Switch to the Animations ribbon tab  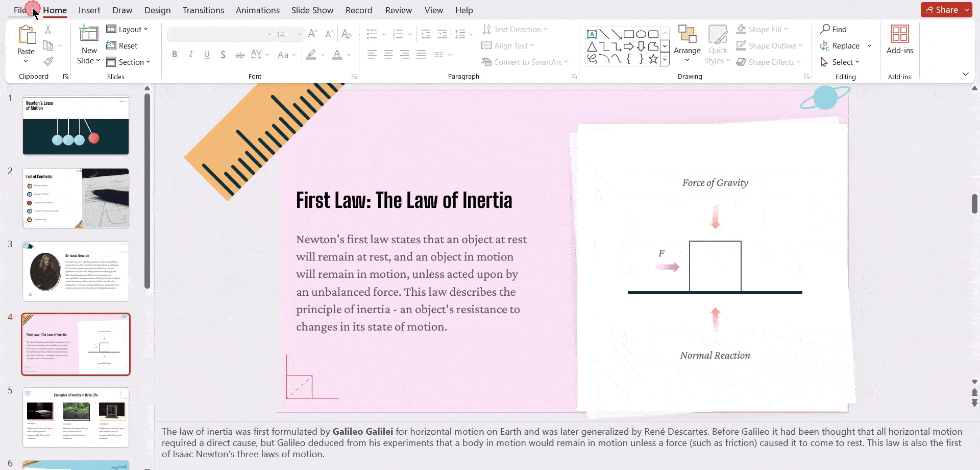click(257, 10)
